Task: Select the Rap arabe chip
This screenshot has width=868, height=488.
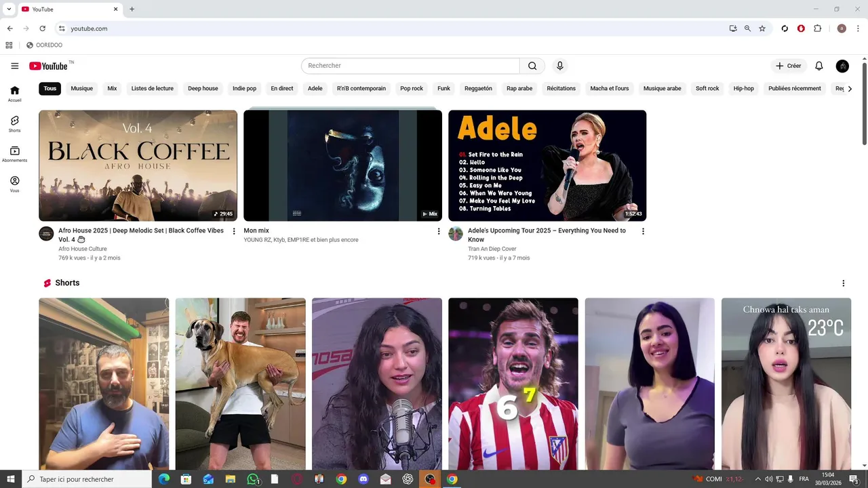Action: tap(519, 88)
